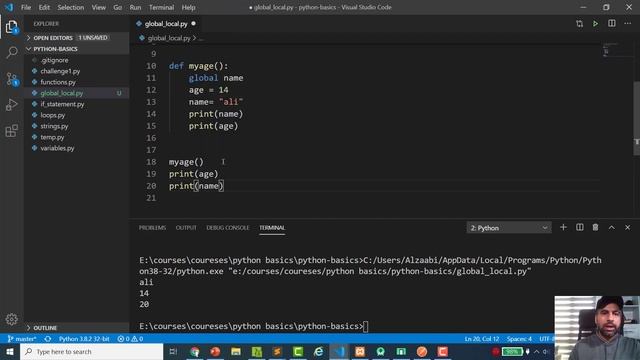
Task: Kill terminal with trash icon
Action: 596,227
